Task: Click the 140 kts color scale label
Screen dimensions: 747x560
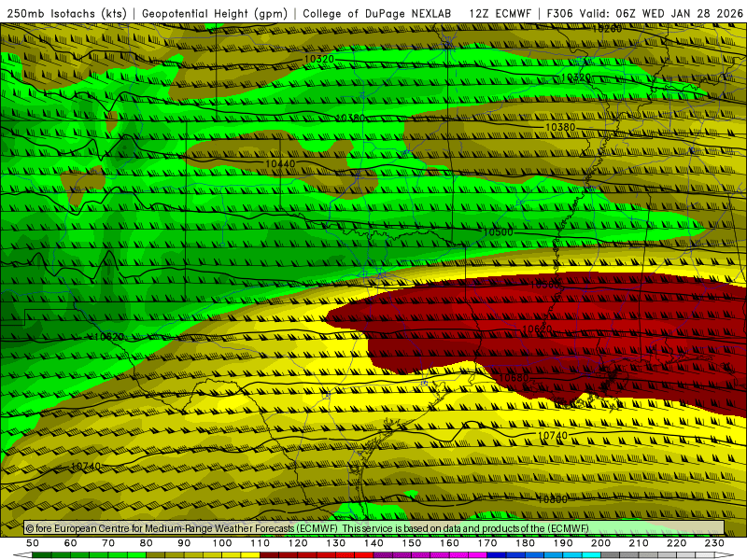Action: point(373,543)
